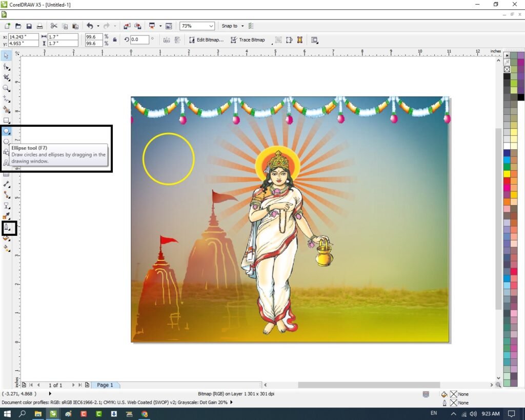Open Chrome from the taskbar
This screenshot has height=420, width=525.
pyautogui.click(x=144, y=414)
